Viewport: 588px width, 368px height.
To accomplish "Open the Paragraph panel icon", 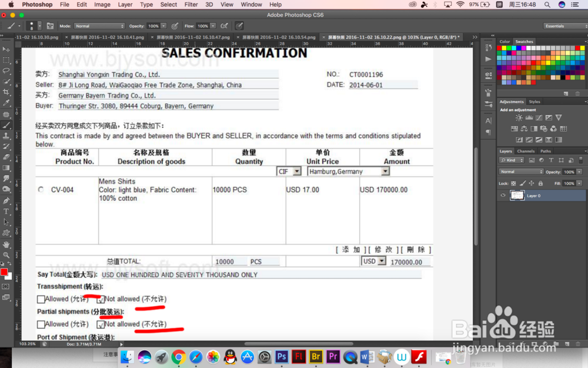I will click(488, 132).
